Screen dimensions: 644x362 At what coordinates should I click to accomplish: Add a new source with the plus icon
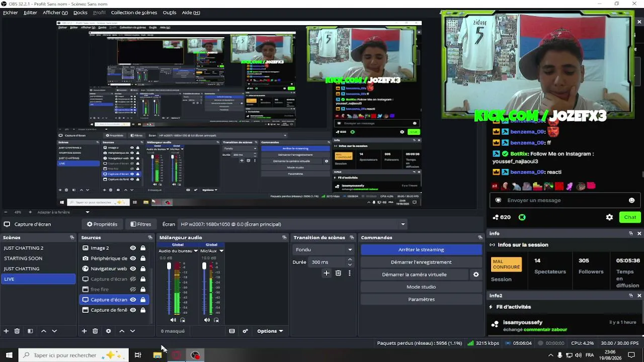tap(84, 331)
